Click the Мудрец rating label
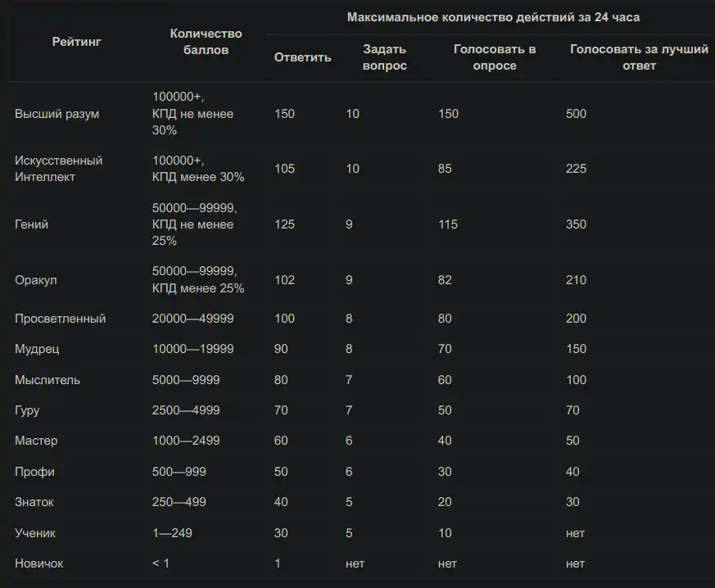 click(37, 349)
